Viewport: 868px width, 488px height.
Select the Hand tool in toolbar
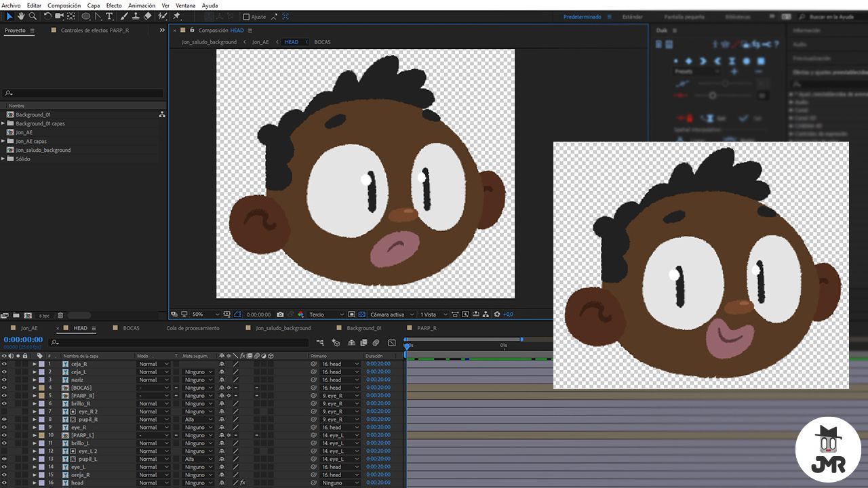[x=21, y=16]
